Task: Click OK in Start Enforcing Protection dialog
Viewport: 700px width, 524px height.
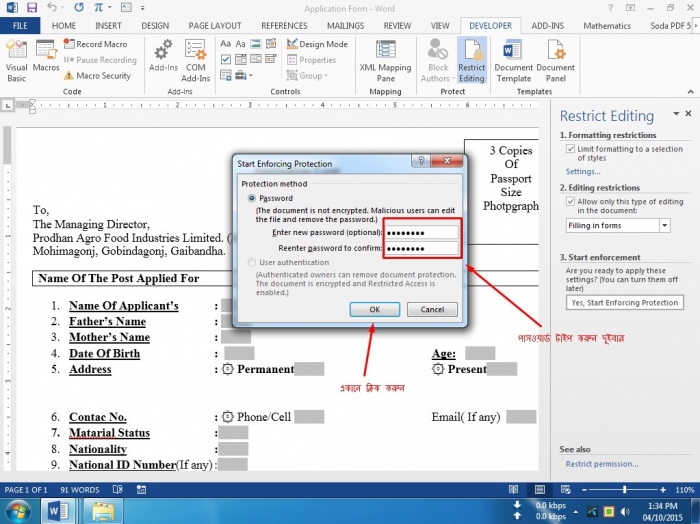Action: pos(374,310)
